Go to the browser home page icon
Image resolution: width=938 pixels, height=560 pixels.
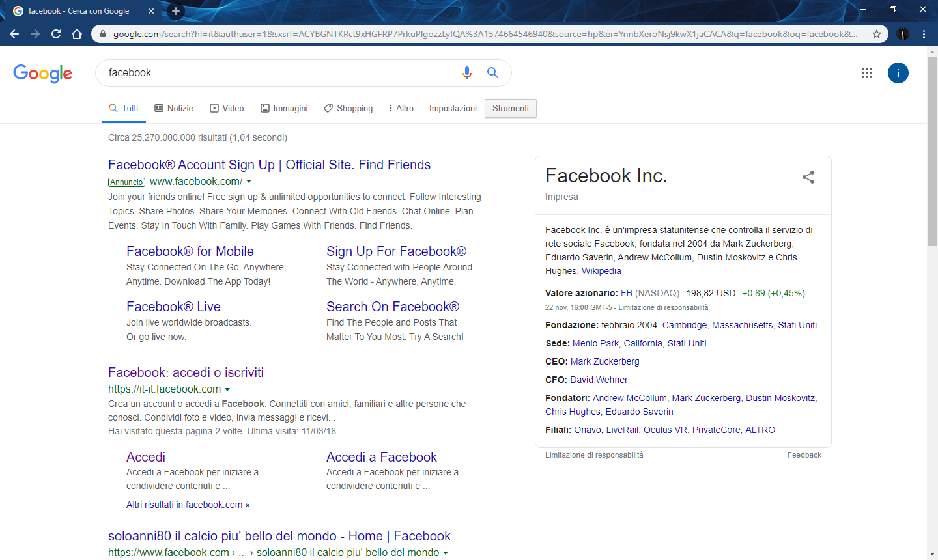[x=77, y=34]
